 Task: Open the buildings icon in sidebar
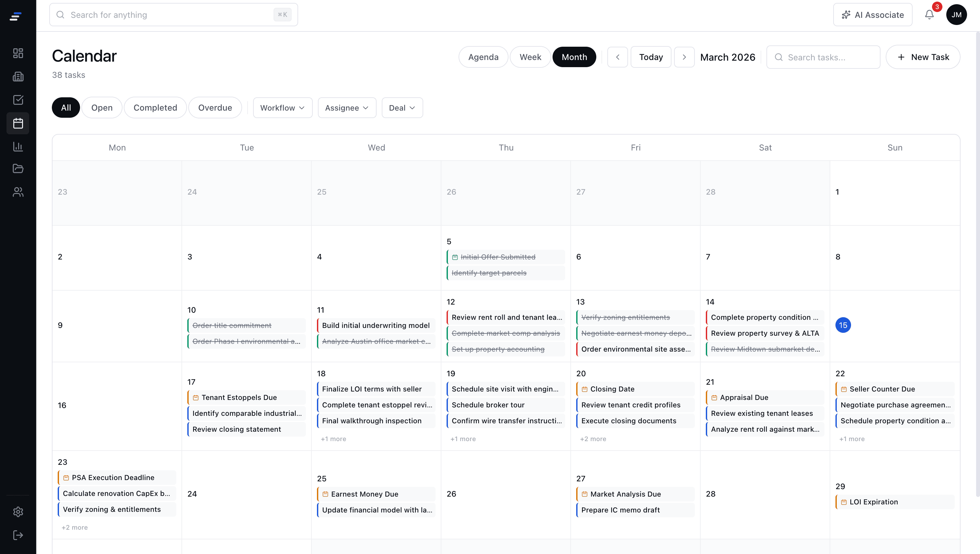pyautogui.click(x=18, y=77)
